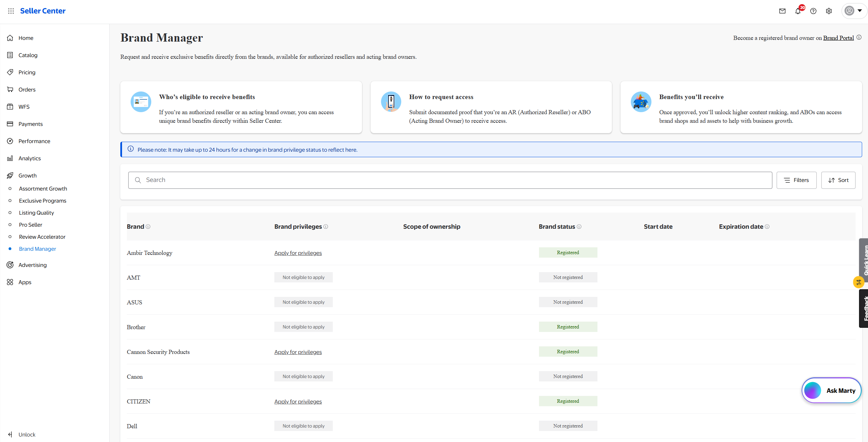Click the Brand status info icon
This screenshot has width=868, height=442.
tap(579, 227)
